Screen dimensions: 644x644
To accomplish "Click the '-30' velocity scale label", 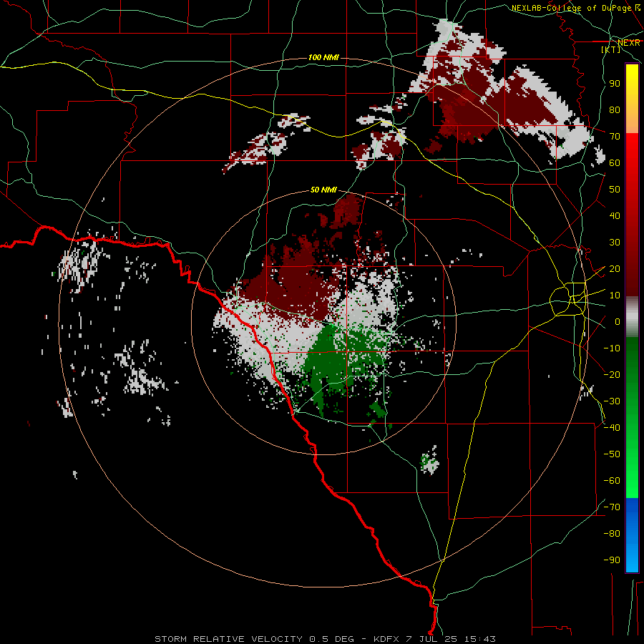I will point(612,401).
